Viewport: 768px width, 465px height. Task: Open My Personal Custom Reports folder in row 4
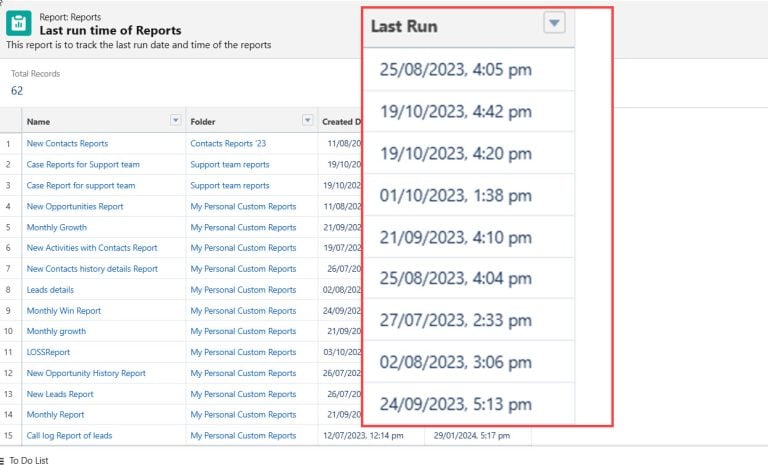[243, 207]
